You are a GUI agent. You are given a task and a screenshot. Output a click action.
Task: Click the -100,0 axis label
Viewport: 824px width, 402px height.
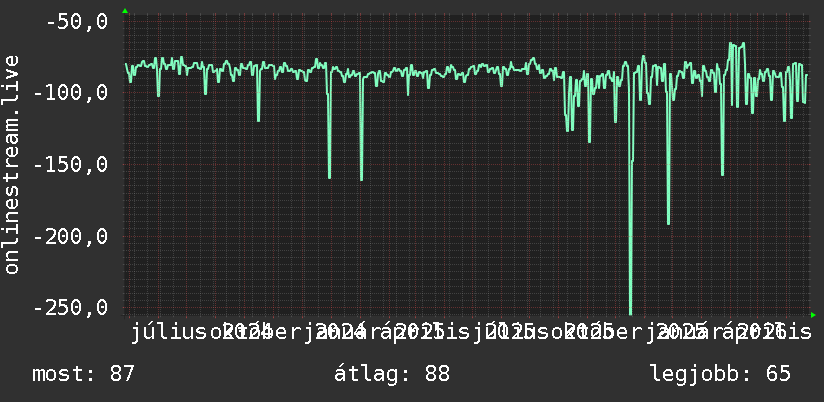(70, 93)
